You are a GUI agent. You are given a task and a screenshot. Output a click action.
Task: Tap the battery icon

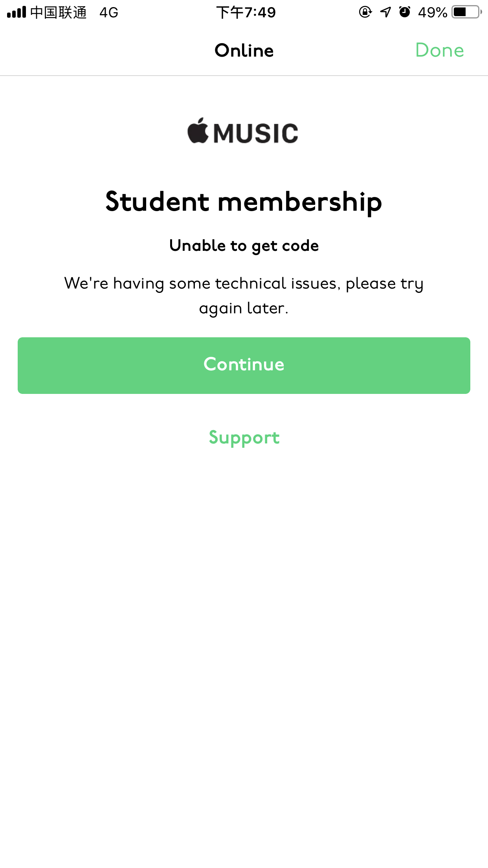coord(466,12)
